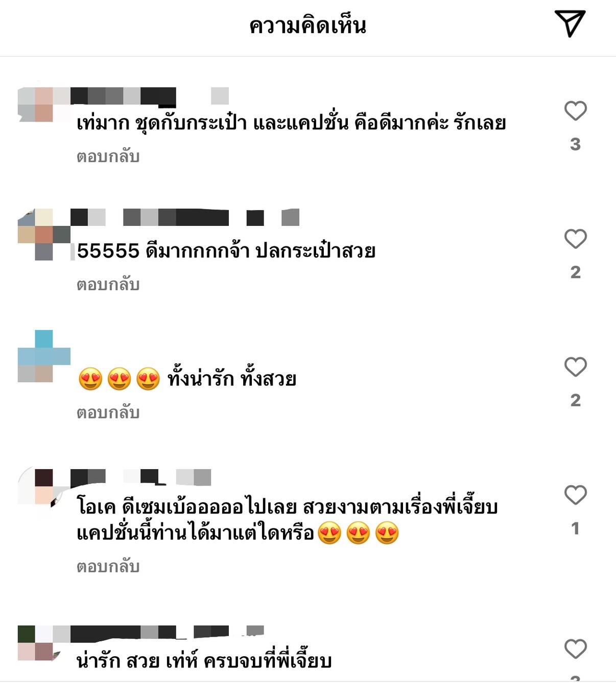
Task: Reply to the โอเค ดีเซมเบ้อ comment
Action: (x=108, y=566)
